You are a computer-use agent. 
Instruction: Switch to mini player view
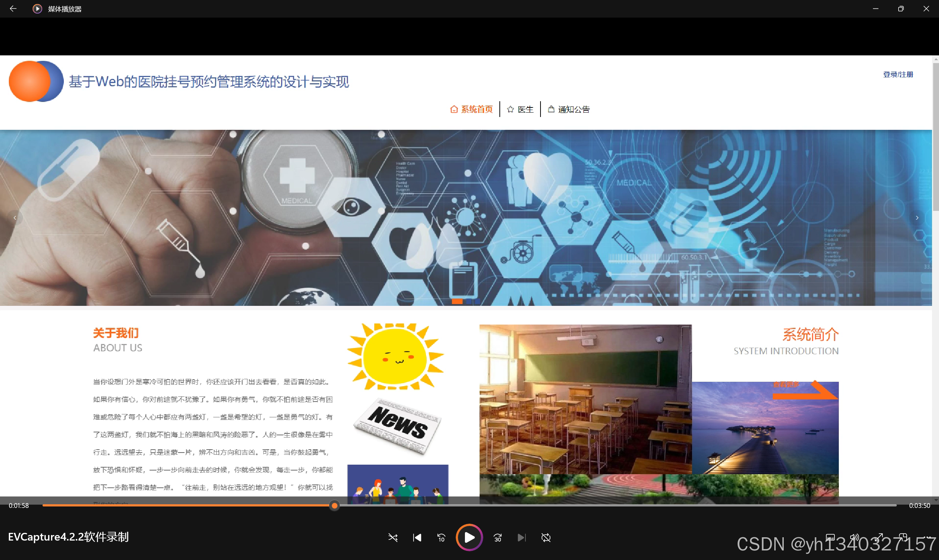click(x=903, y=537)
